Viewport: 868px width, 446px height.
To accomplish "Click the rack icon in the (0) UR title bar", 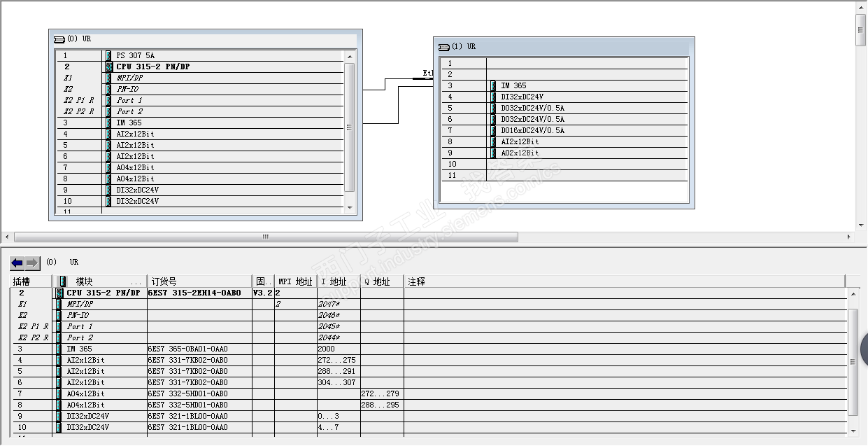I will 59,39.
